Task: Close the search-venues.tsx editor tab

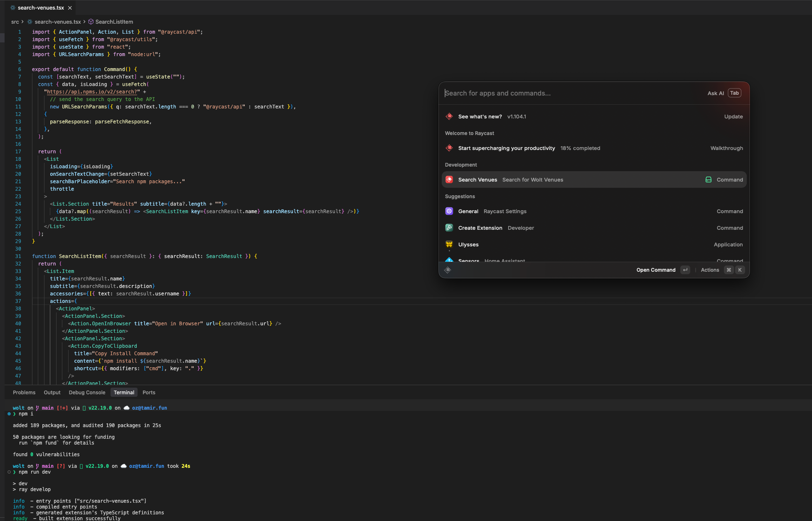Action: tap(70, 8)
